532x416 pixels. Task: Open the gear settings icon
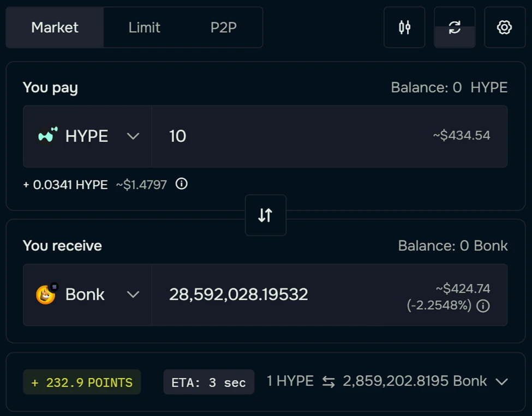click(505, 27)
